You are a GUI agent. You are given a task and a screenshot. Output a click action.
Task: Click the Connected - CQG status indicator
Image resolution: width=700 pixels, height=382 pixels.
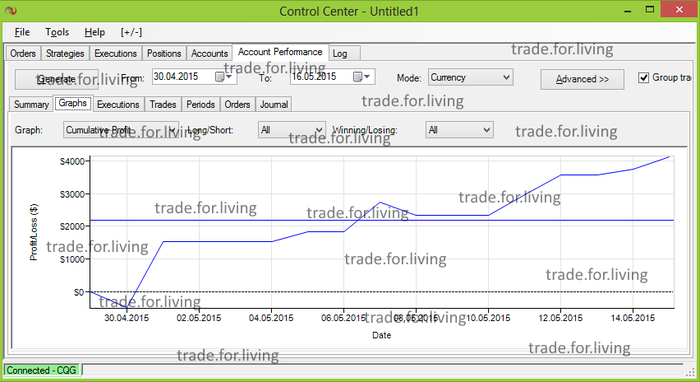pos(41,370)
